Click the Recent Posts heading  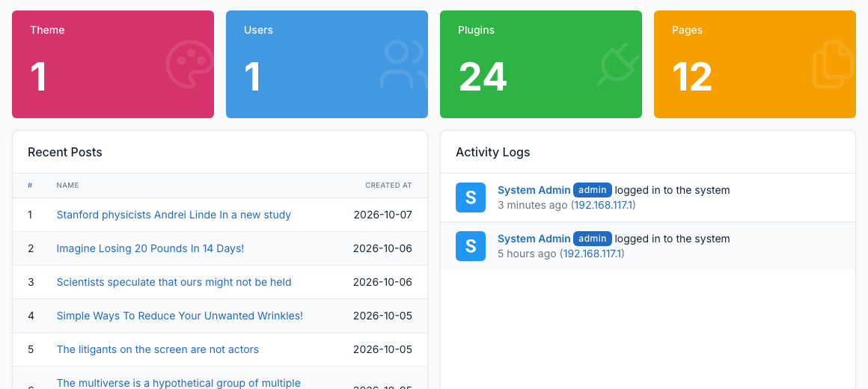[65, 152]
